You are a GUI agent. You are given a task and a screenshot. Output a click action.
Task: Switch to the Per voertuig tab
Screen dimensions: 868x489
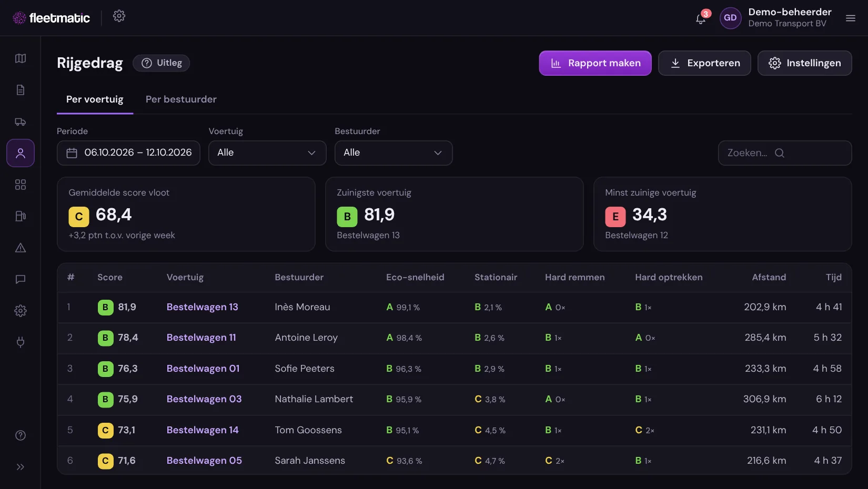[x=95, y=99]
